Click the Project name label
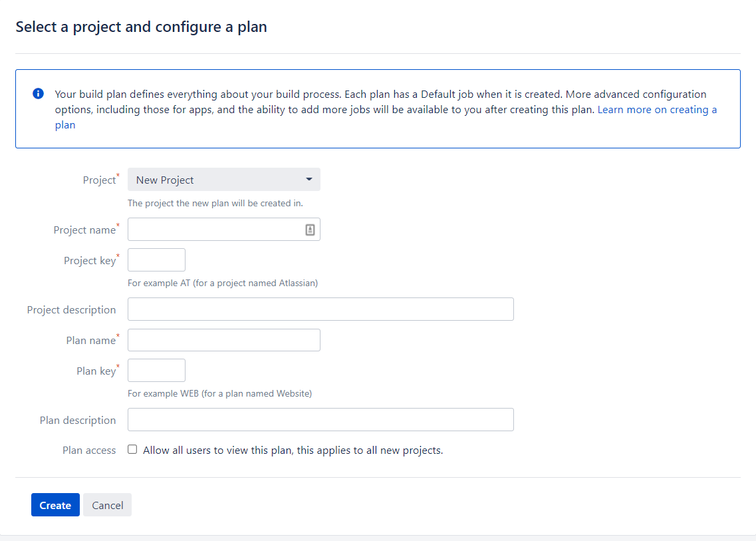The image size is (756, 541). coord(85,230)
